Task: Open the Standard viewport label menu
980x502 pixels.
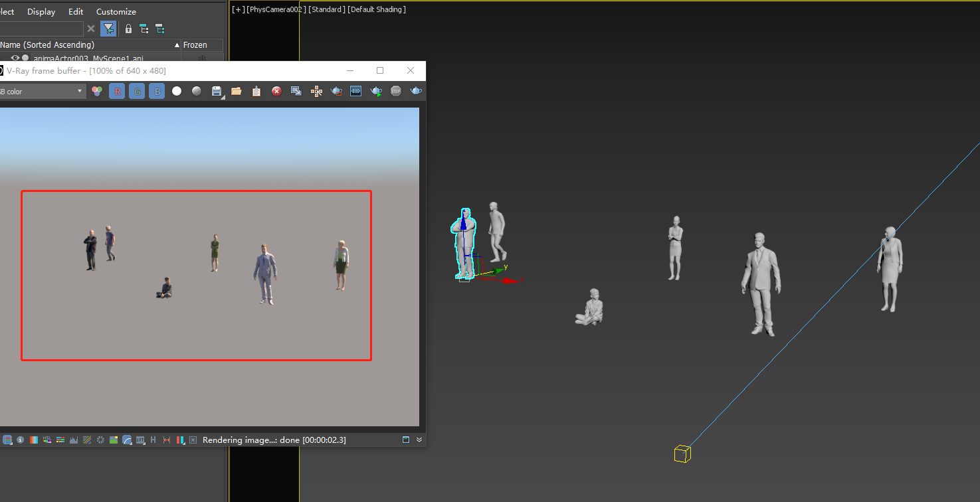Action: (326, 9)
